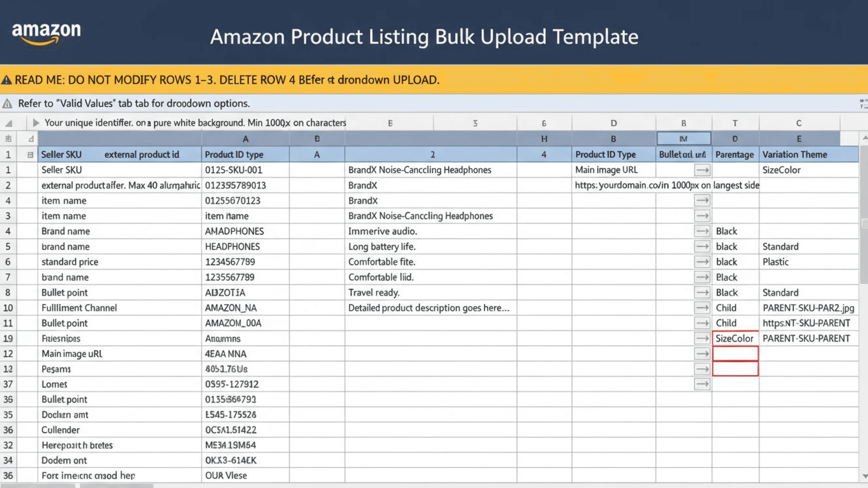Click the arrow button in SizeColor row
Viewport: 868px width, 488px height.
pos(702,338)
